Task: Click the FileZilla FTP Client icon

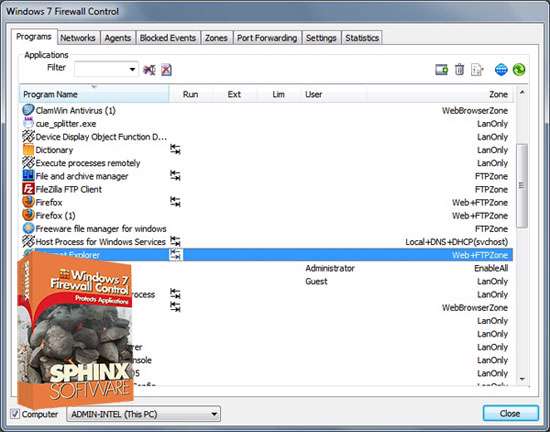Action: click(28, 189)
